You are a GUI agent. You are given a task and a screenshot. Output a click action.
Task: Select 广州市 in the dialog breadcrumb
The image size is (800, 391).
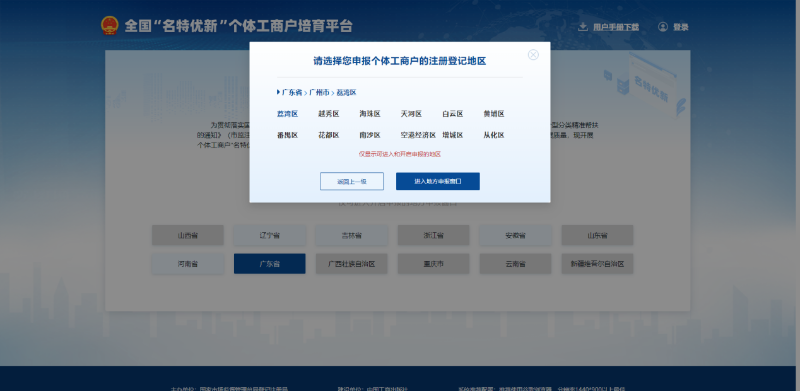[x=319, y=92]
